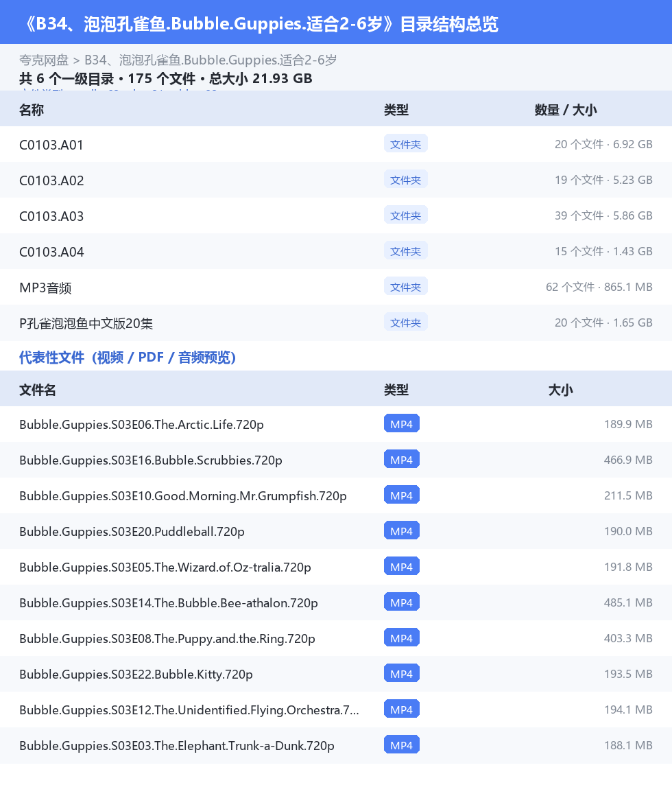Open the C0103.A01 folder row
Viewport: 672px width, 785px height.
tap(336, 144)
